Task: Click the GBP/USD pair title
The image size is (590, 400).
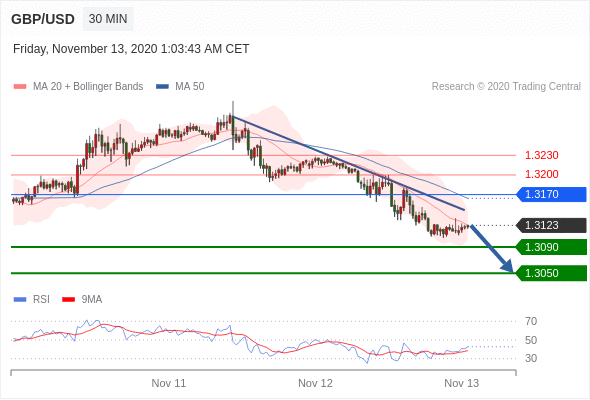Action: pos(43,19)
